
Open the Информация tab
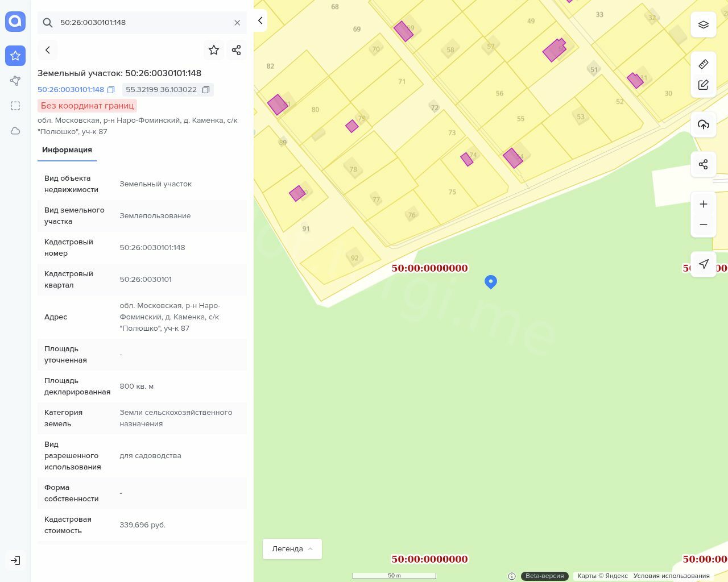click(67, 150)
